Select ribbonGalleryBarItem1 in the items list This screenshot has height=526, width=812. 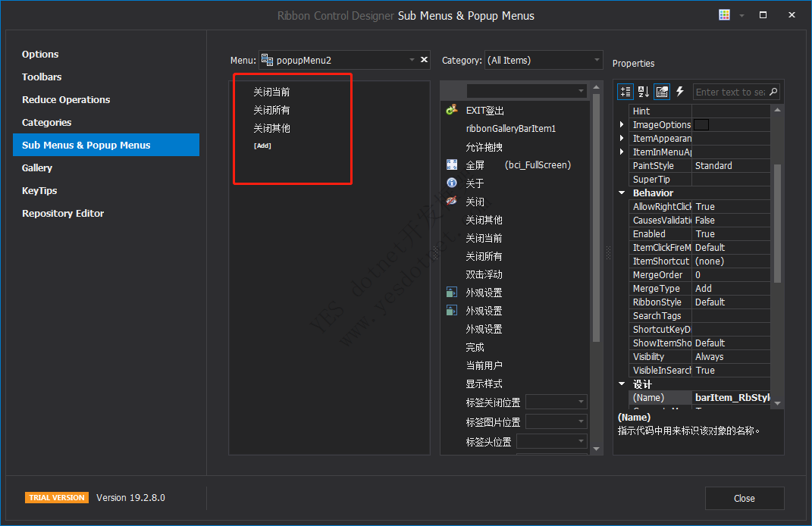click(x=510, y=128)
